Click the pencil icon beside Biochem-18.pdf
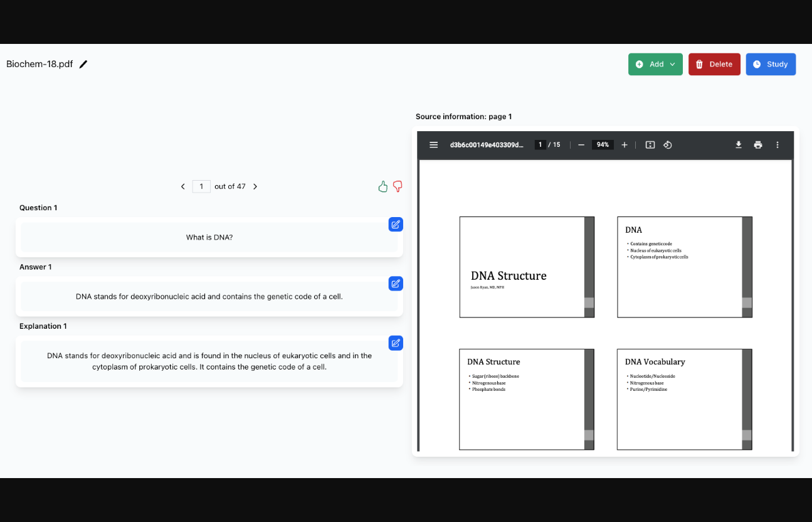Image resolution: width=812 pixels, height=522 pixels. pos(83,64)
